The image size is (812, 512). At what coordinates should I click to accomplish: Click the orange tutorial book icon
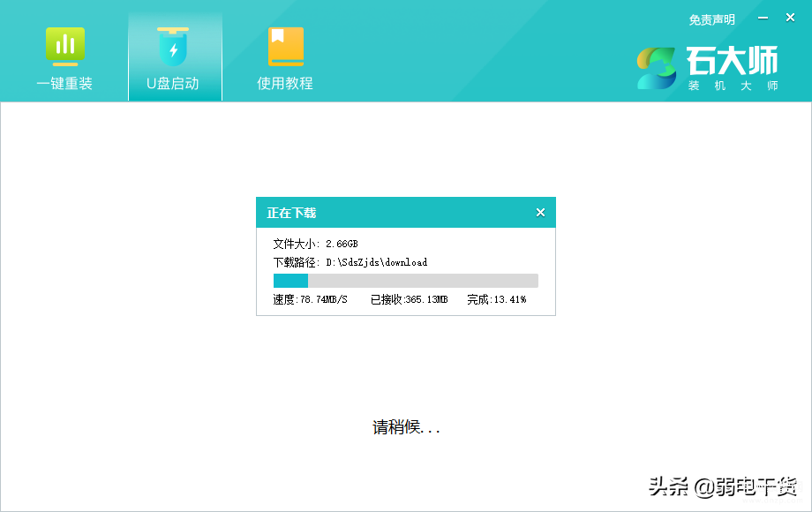285,46
